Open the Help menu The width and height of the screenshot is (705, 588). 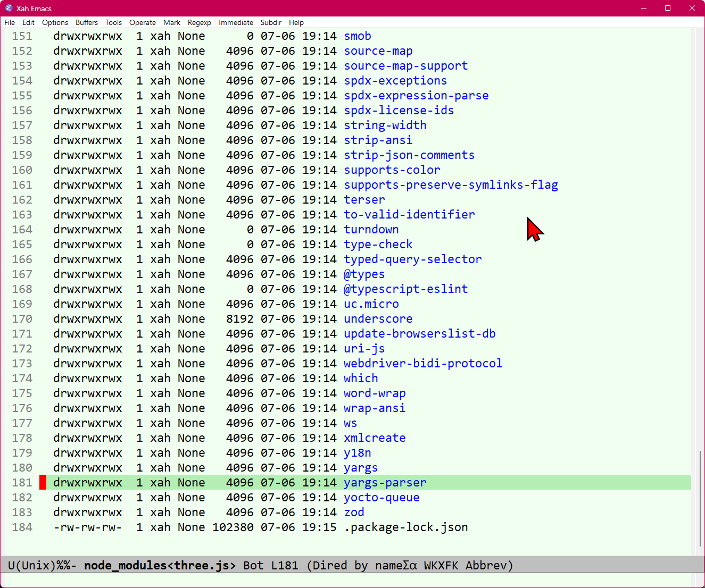296,22
